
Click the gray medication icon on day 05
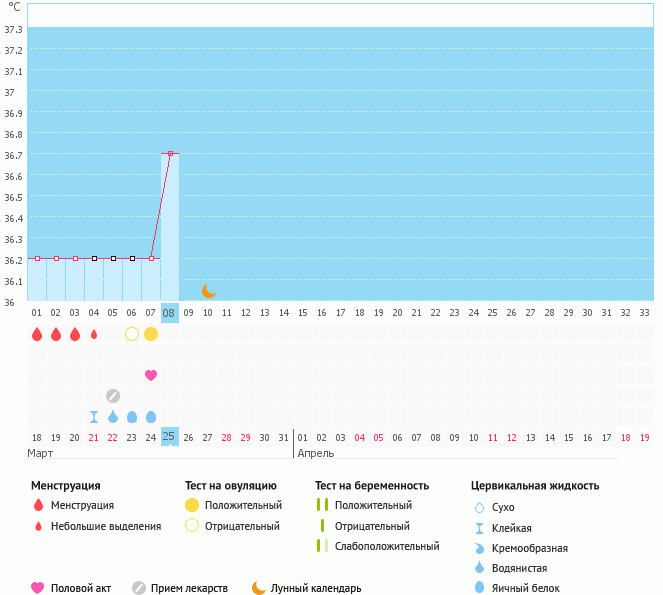click(113, 395)
